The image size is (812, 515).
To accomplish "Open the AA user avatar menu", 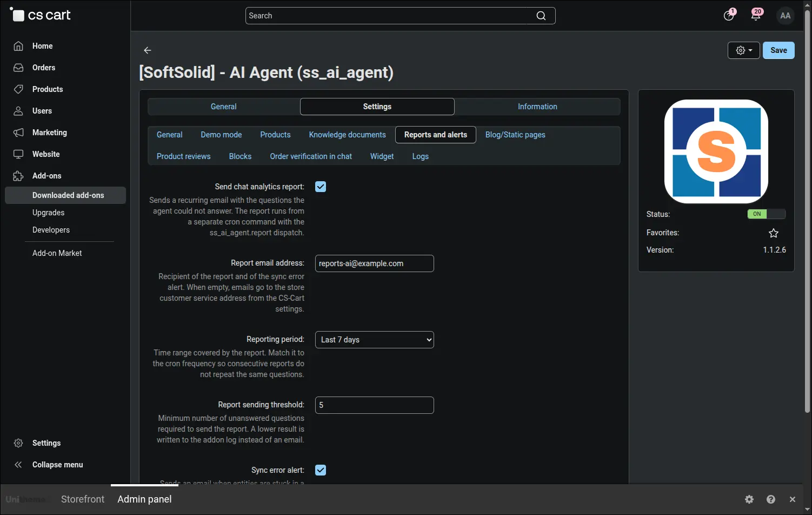I will 786,16.
